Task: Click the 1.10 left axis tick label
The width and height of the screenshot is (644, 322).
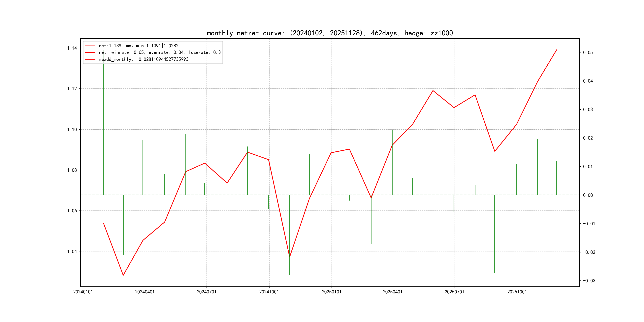Action: (72, 130)
